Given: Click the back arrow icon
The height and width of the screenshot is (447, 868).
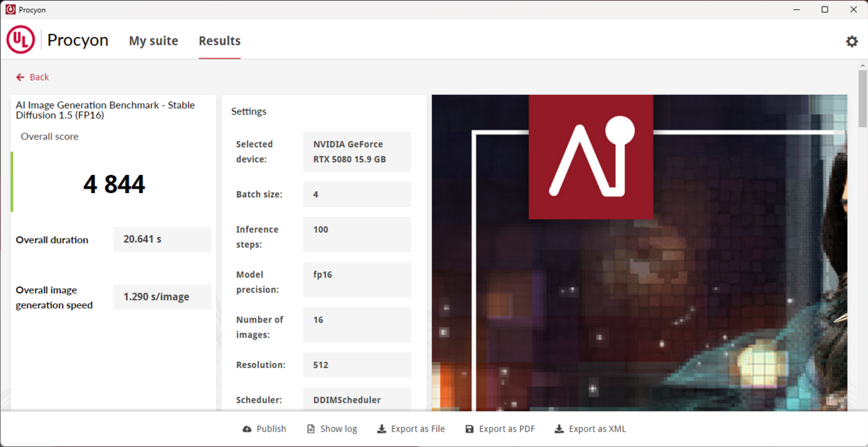Looking at the screenshot, I should [x=20, y=77].
